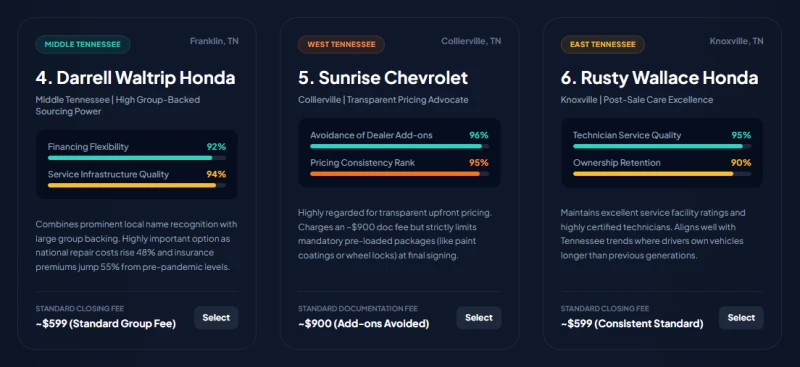This screenshot has width=800, height=367.
Task: Click the Technician Service Quality bar
Action: tap(662, 146)
